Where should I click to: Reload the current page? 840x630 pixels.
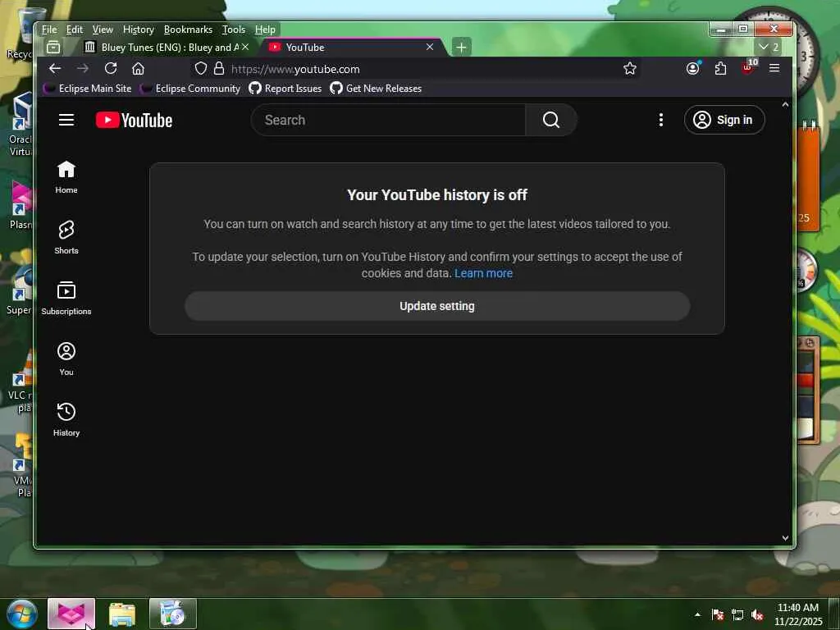(x=111, y=69)
